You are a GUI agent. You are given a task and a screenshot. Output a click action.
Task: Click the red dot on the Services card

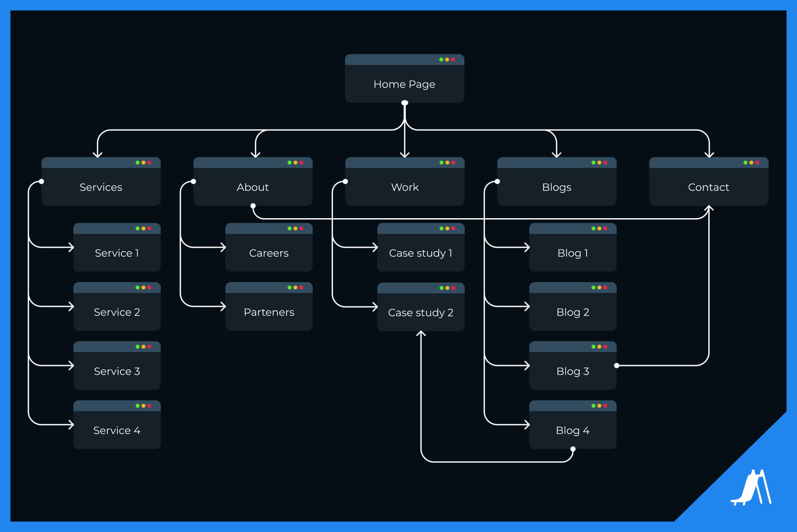click(150, 162)
